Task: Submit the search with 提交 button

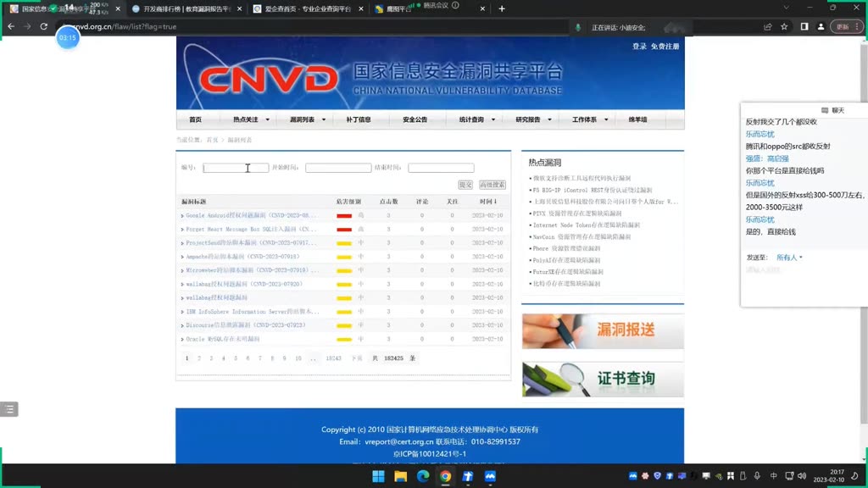Action: (x=465, y=185)
